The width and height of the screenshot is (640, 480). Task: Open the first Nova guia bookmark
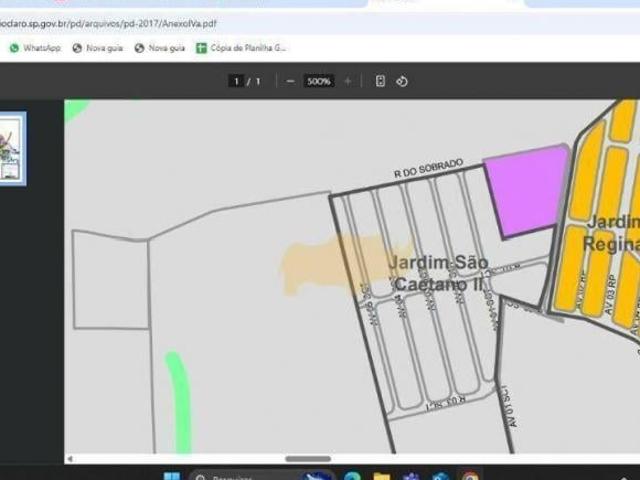(97, 47)
